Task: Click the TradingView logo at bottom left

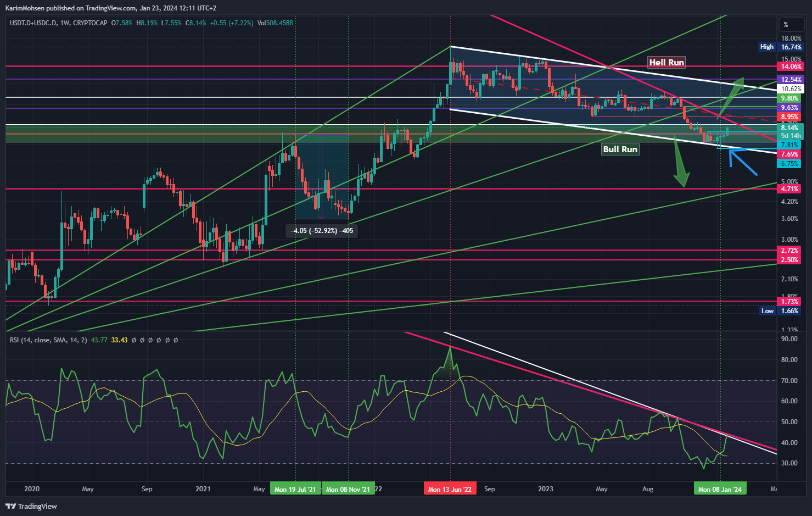Action: (31, 506)
